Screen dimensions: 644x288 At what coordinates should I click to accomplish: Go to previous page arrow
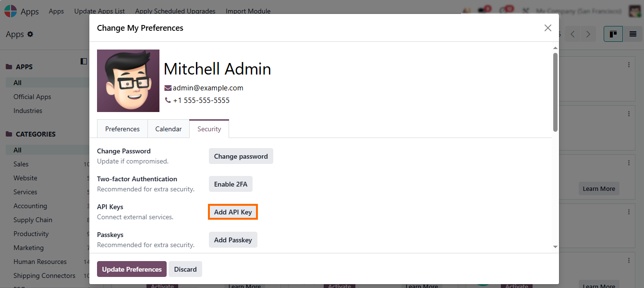click(572, 34)
